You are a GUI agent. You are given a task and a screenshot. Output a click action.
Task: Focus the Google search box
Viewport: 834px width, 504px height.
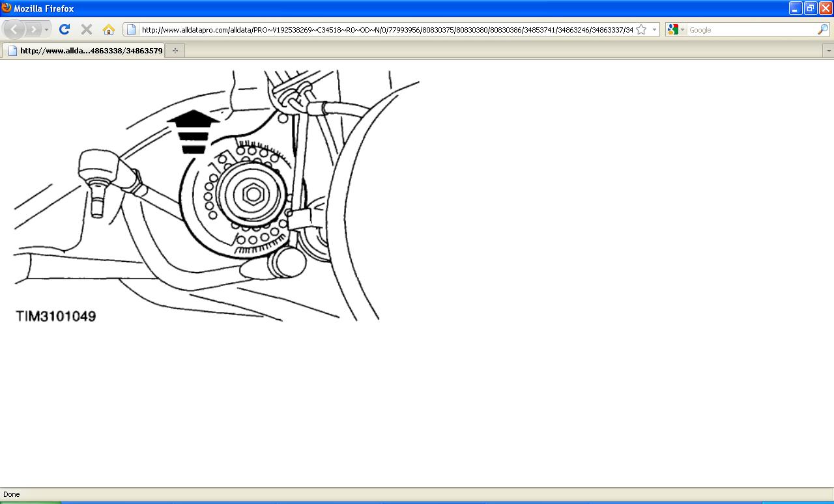coord(752,30)
